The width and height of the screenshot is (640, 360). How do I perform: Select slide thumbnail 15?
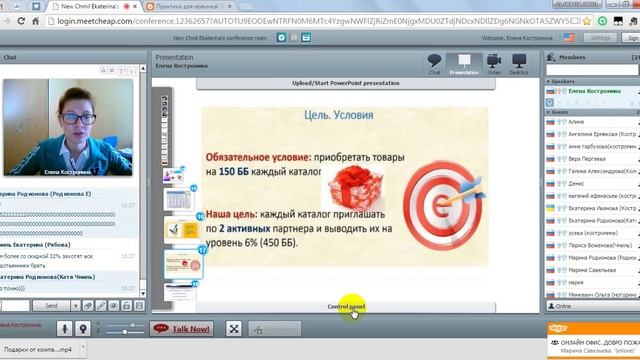pos(179,200)
